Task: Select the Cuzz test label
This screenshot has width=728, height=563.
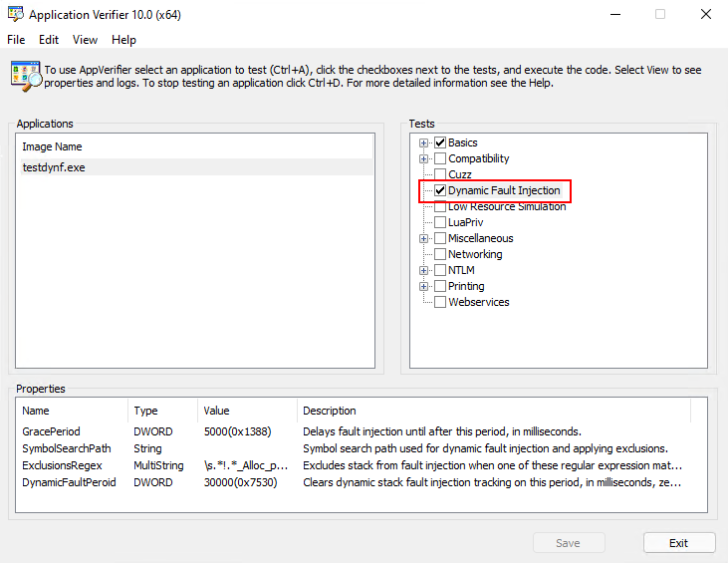Action: (x=460, y=174)
